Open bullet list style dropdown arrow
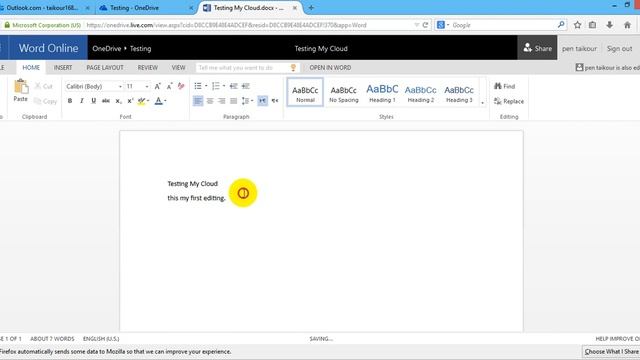Image resolution: width=640 pixels, height=360 pixels. point(206,86)
